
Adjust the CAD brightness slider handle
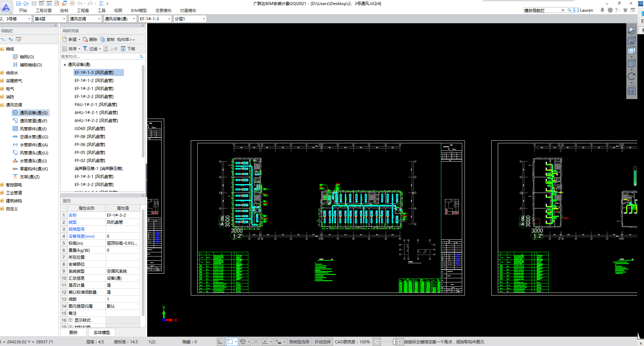point(394,342)
